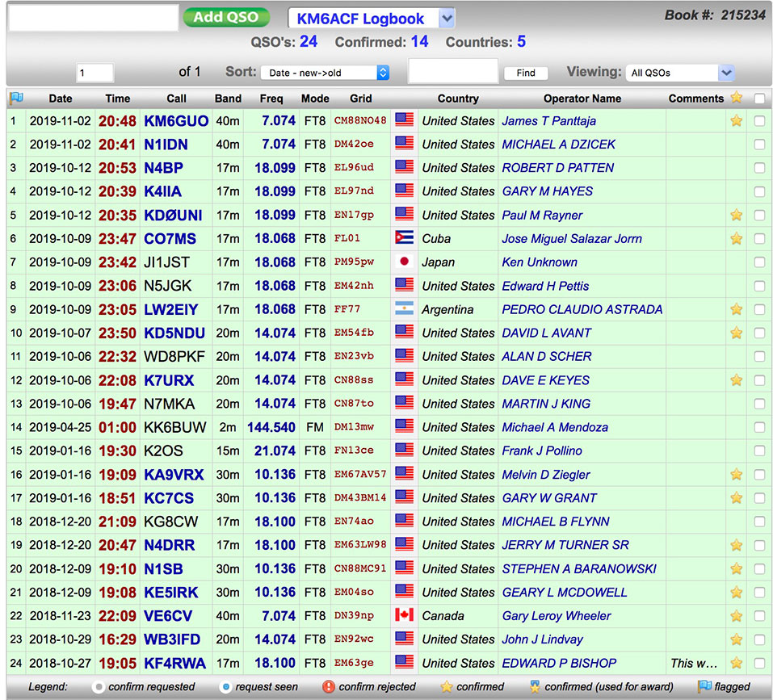This screenshot has width=773, height=700.
Task: Click the confirmed star for CO7MS
Action: (x=737, y=239)
